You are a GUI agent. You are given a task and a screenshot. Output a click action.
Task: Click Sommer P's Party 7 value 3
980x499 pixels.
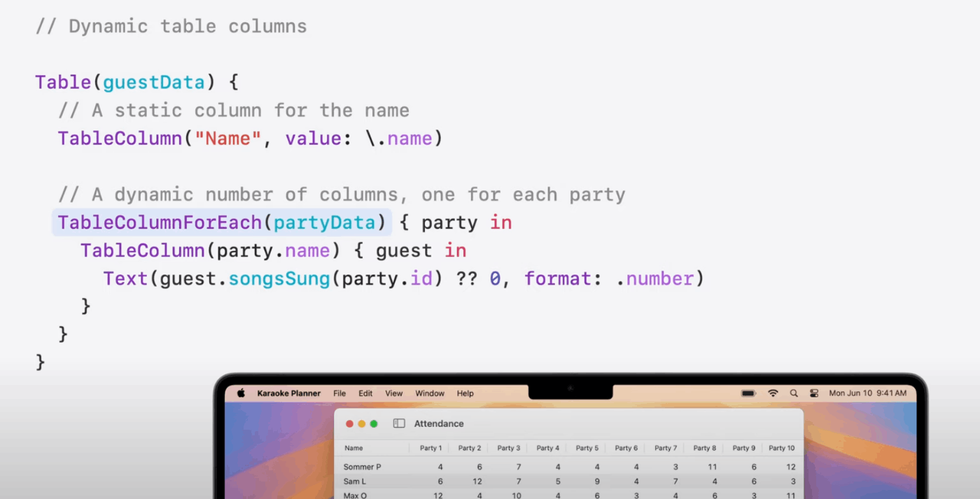pos(675,467)
